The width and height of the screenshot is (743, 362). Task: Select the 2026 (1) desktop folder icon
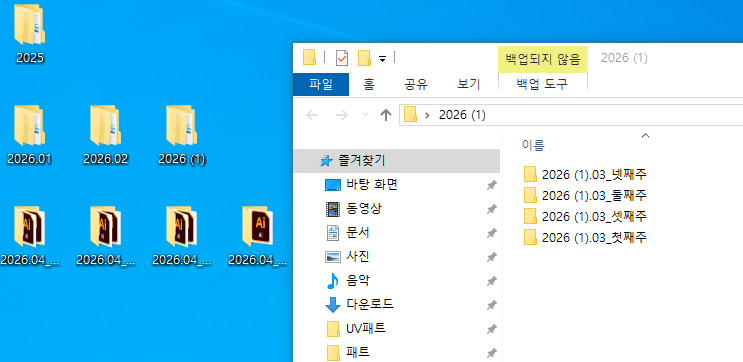181,125
